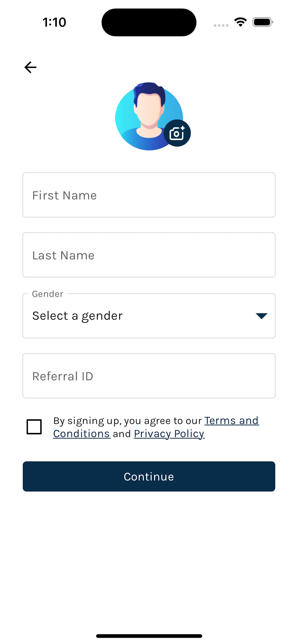The image size is (298, 644).
Task: Tap the battery status icon
Action: coord(262,22)
